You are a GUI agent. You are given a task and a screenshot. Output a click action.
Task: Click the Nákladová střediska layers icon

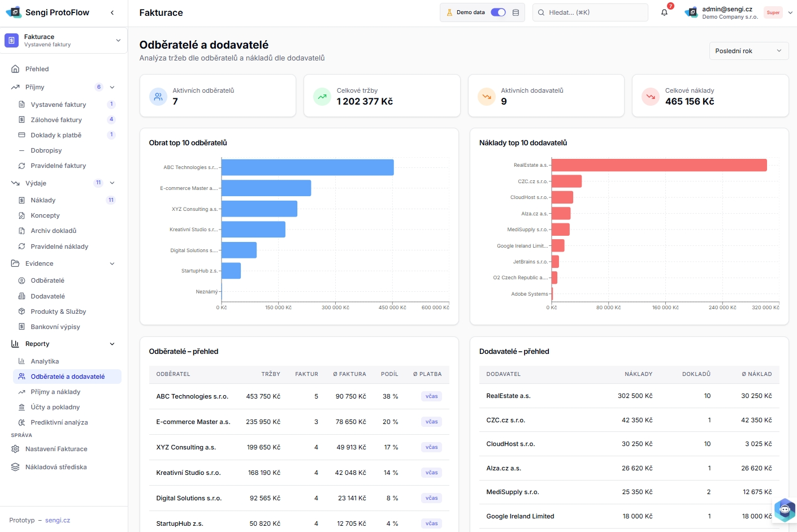click(15, 467)
